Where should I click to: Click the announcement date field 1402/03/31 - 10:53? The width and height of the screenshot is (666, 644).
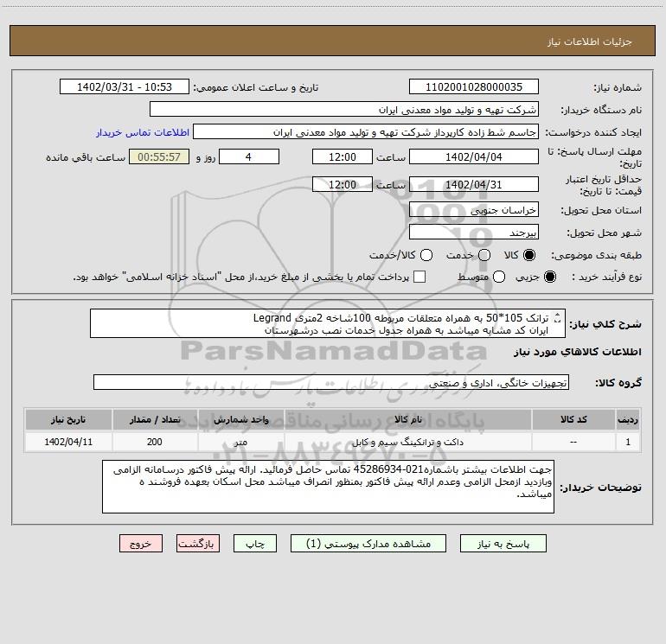(125, 87)
